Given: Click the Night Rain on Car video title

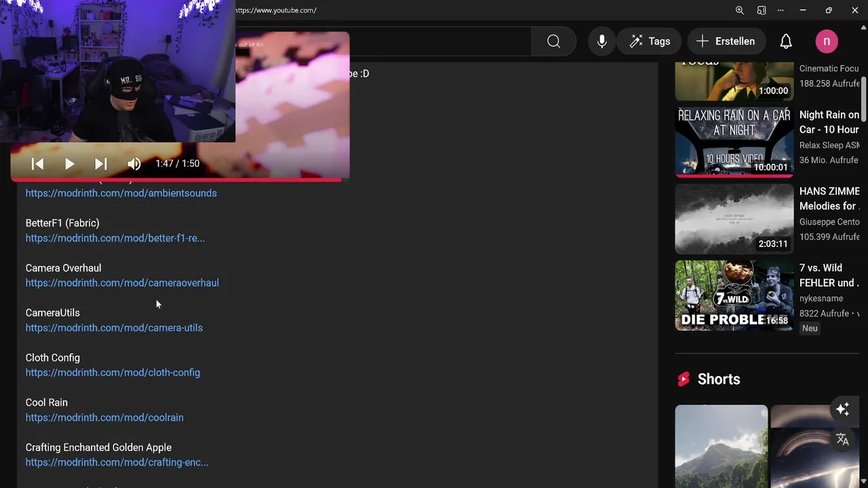Looking at the screenshot, I should click(829, 122).
